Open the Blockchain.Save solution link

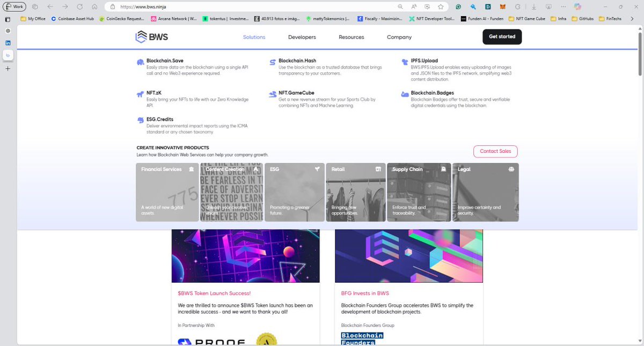click(165, 61)
